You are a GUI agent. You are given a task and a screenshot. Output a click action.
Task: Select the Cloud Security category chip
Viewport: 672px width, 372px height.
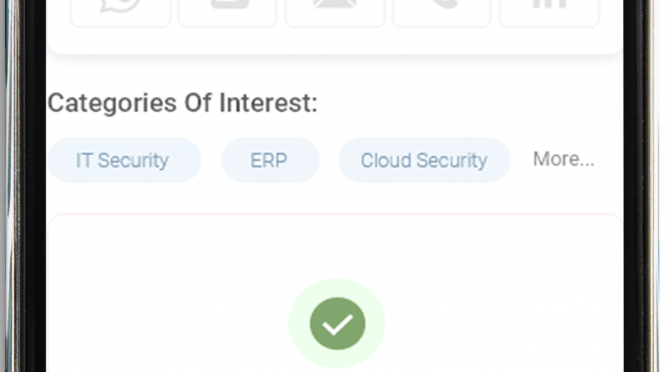[424, 160]
